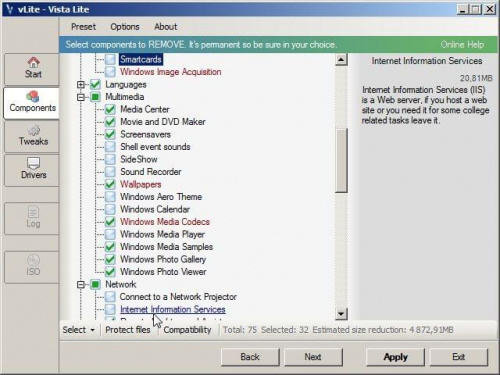Select the Windows Media Player label
Image resolution: width=500 pixels, height=375 pixels.
click(162, 234)
